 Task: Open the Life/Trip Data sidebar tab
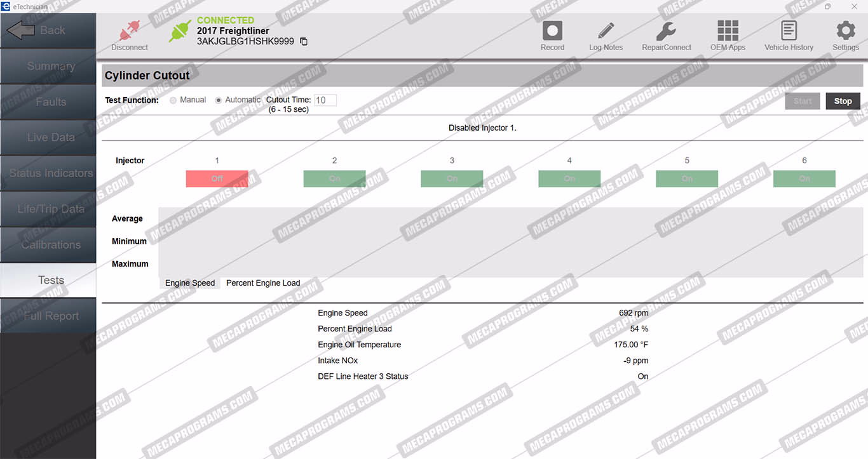(x=48, y=209)
